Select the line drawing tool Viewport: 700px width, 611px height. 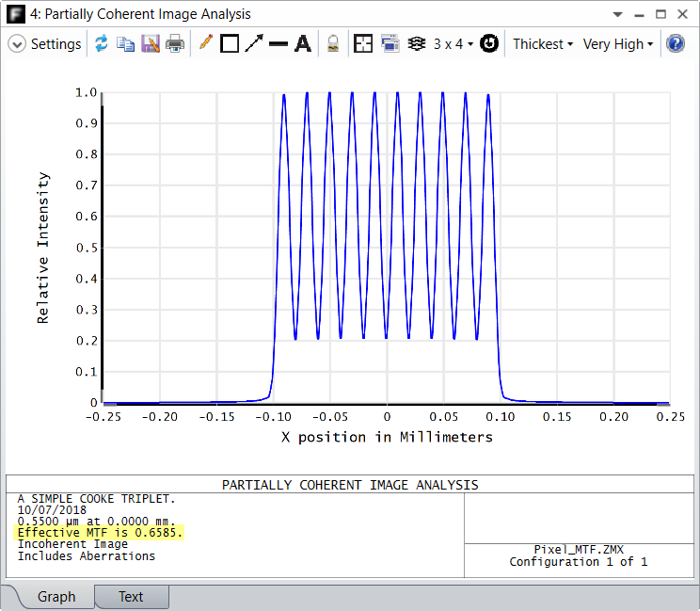278,43
